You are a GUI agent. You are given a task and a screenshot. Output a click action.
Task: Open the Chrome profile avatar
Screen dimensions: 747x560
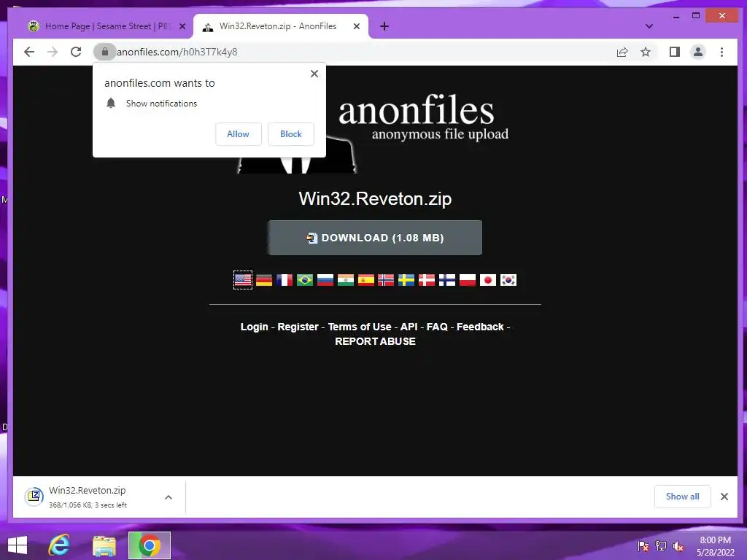pyautogui.click(x=698, y=52)
